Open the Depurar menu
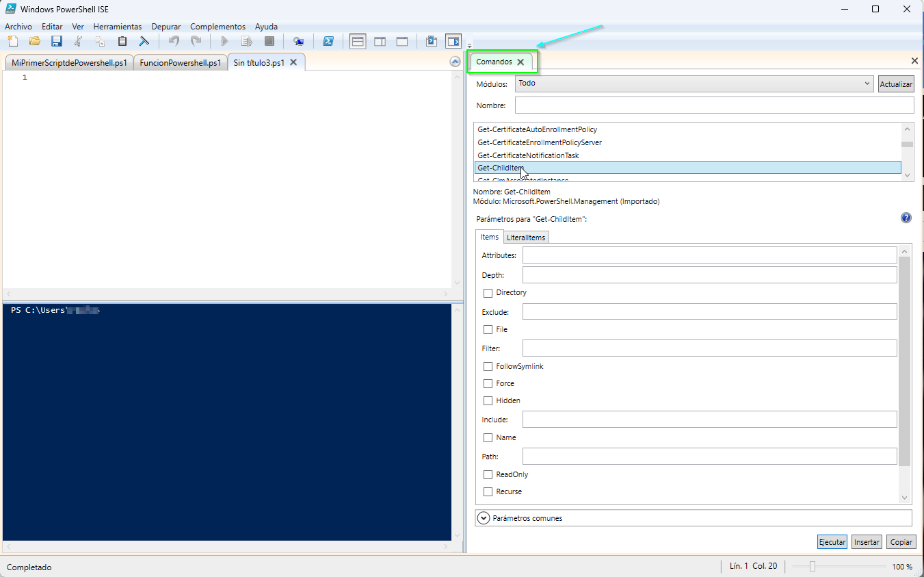This screenshot has width=924, height=577. click(166, 27)
